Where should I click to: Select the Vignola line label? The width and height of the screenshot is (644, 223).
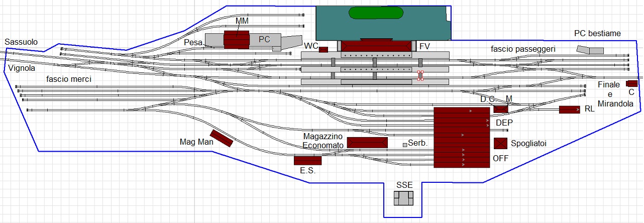click(x=22, y=67)
